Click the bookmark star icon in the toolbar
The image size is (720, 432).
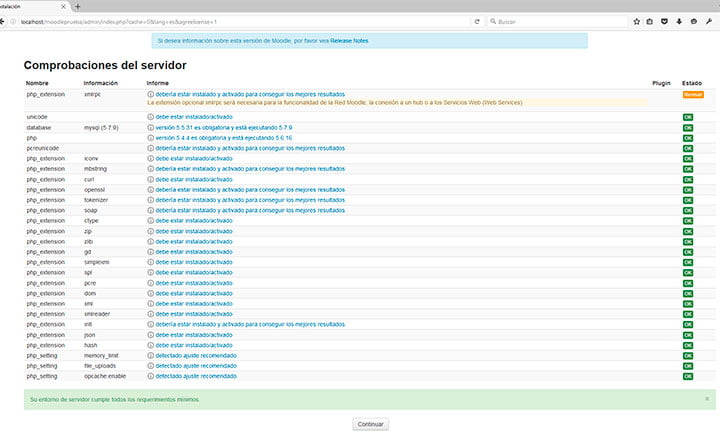634,21
